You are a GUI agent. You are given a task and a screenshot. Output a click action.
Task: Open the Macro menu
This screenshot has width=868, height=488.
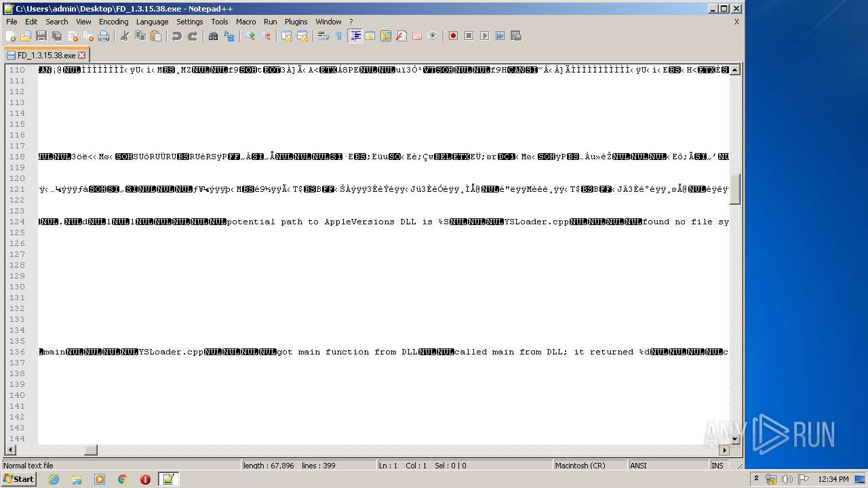point(246,22)
